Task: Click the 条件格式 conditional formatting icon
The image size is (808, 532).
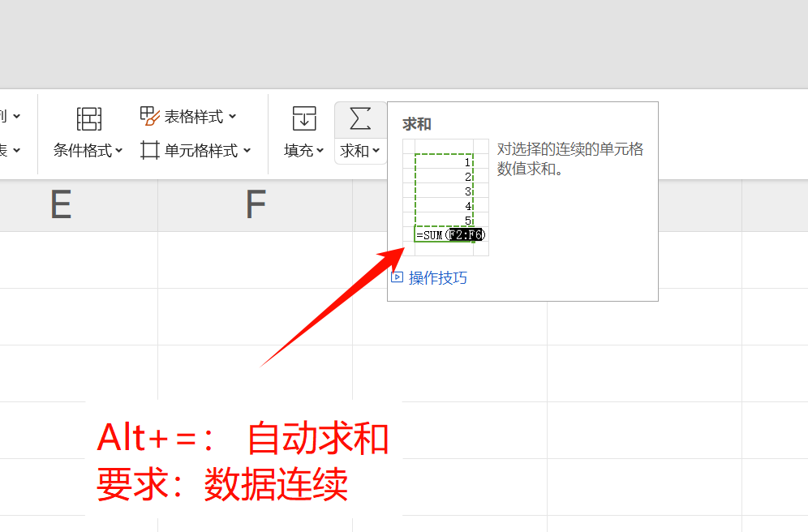Action: click(x=88, y=119)
